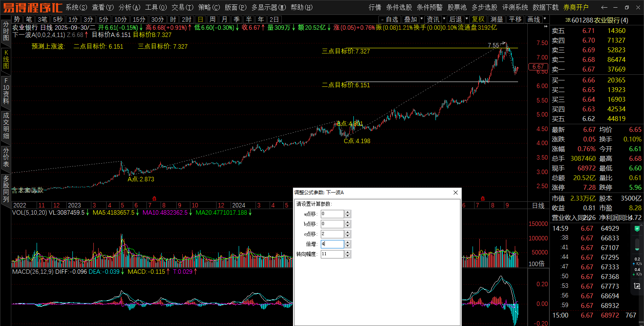Image resolution: width=644 pixels, height=326 pixels.
Task: Increase the a点移 value with up arrow
Action: [x=348, y=212]
